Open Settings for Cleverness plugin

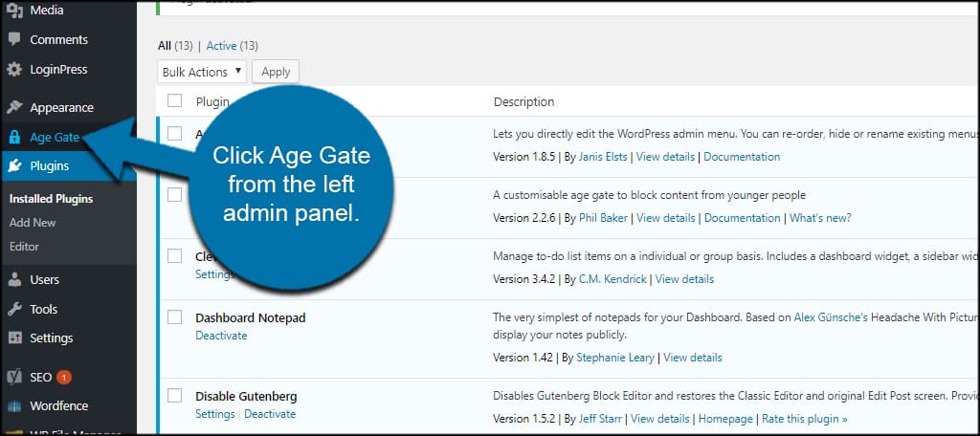coord(214,274)
